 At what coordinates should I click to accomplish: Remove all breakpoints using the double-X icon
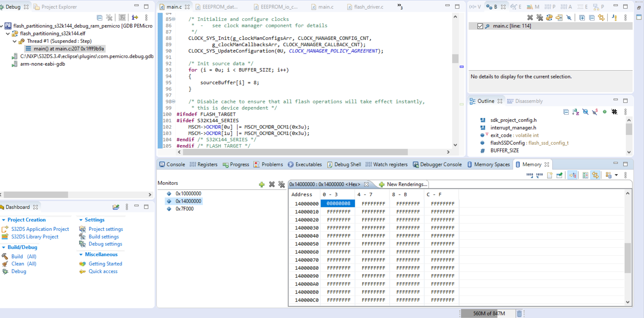[540, 17]
